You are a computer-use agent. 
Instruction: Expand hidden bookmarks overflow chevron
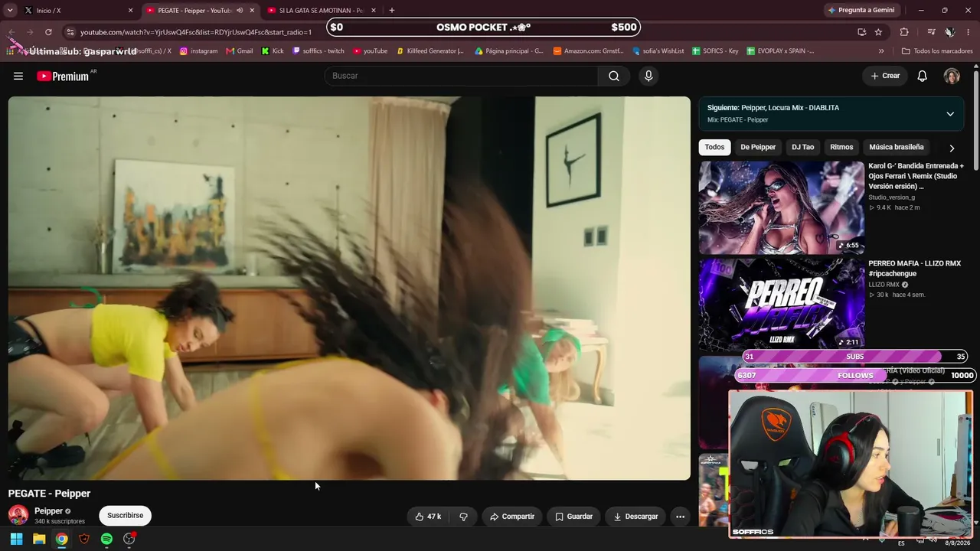click(881, 51)
